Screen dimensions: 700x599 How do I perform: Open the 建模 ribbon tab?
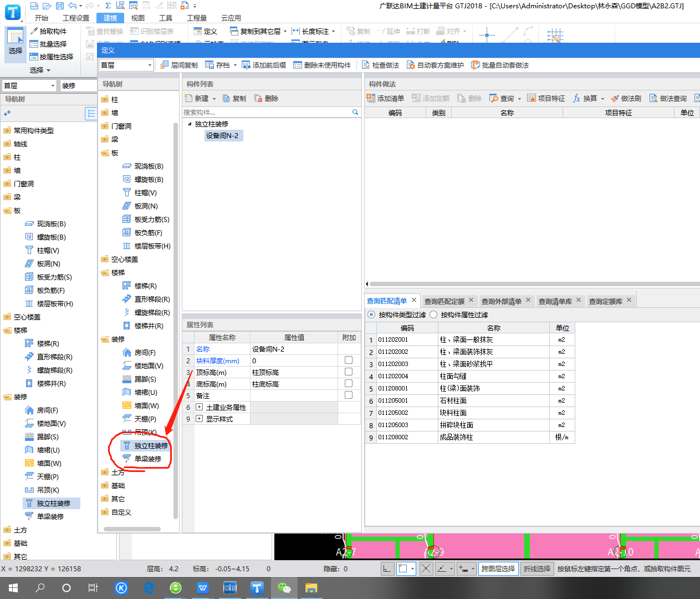coord(110,18)
